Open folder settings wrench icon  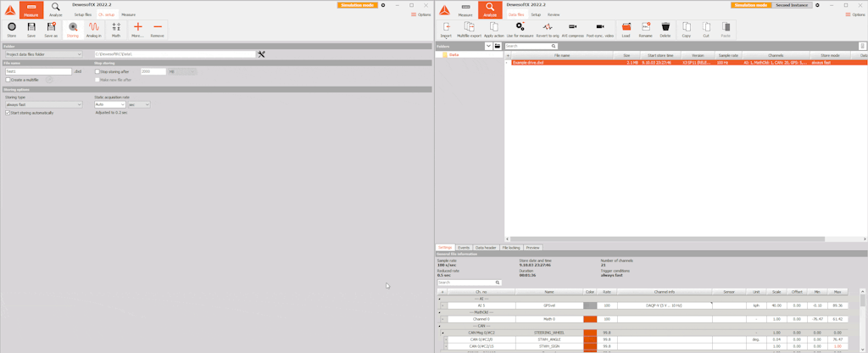(262, 54)
